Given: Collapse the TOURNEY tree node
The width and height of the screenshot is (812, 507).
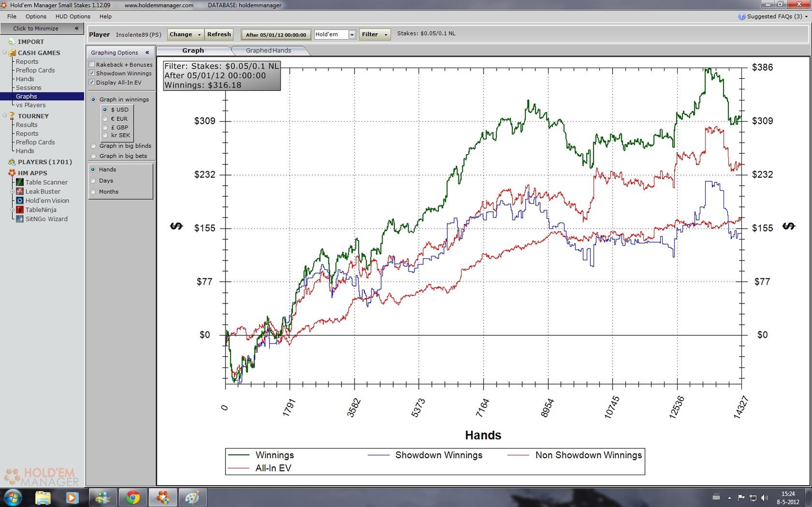Looking at the screenshot, I should (x=5, y=116).
